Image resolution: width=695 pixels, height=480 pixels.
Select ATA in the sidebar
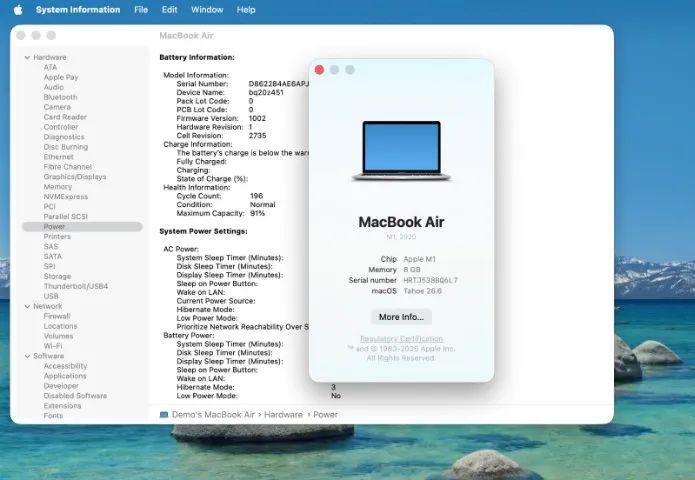pyautogui.click(x=50, y=67)
